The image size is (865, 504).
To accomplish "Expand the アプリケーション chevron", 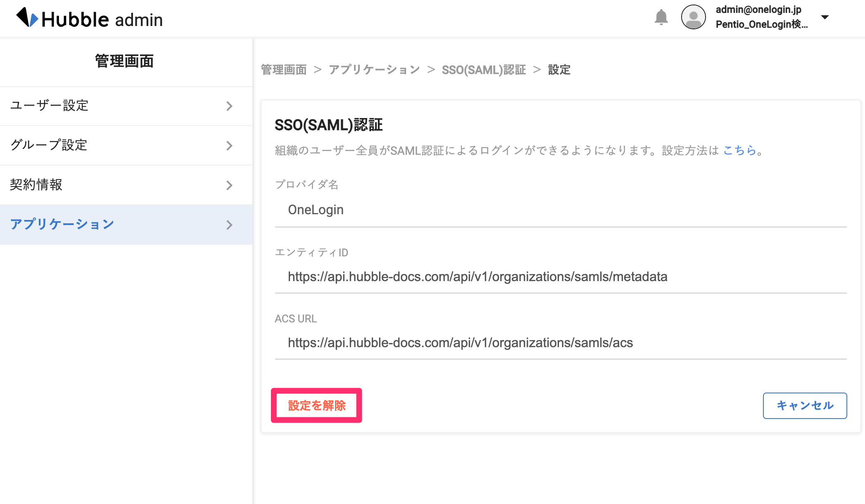I will [x=230, y=225].
